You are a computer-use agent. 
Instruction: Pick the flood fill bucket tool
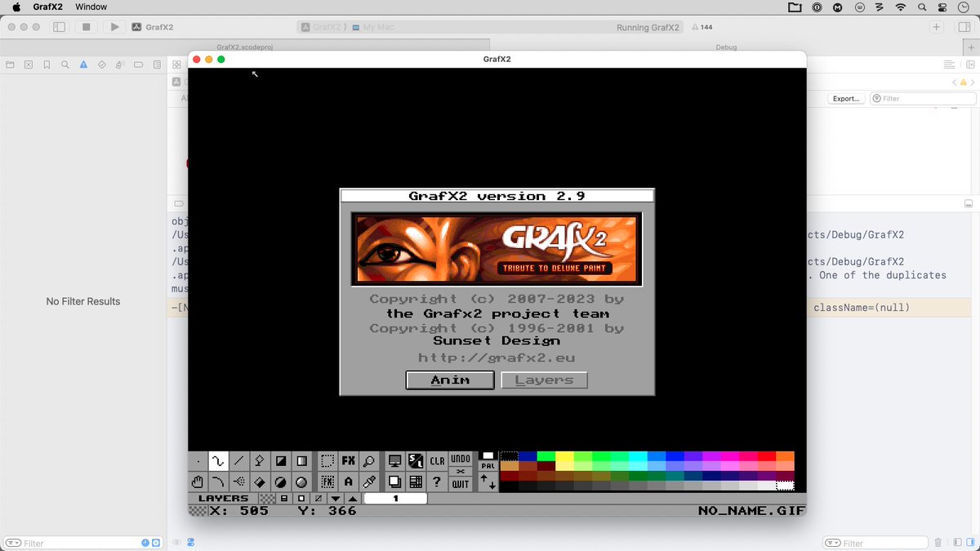point(259,482)
